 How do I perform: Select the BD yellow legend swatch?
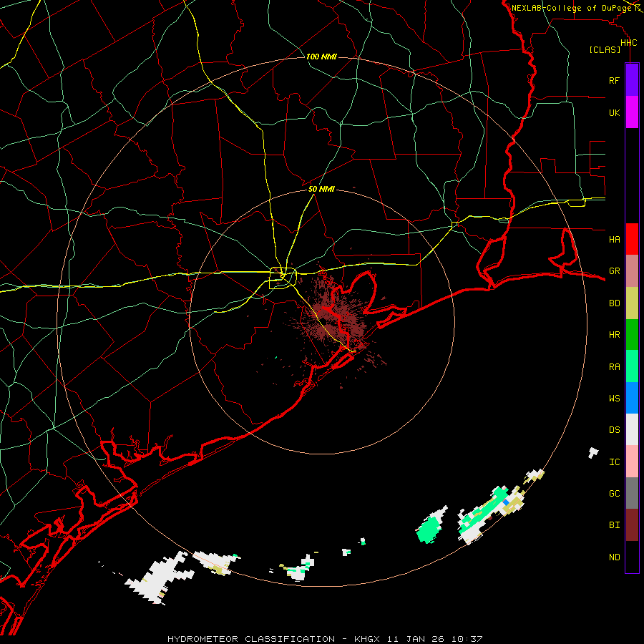point(632,303)
